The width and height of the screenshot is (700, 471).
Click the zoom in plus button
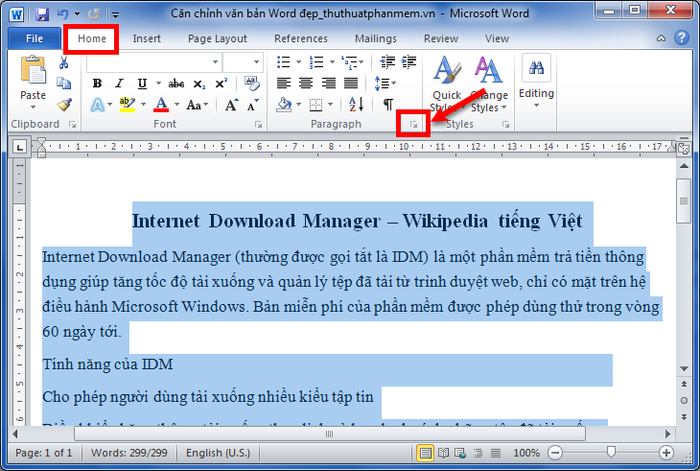click(667, 453)
